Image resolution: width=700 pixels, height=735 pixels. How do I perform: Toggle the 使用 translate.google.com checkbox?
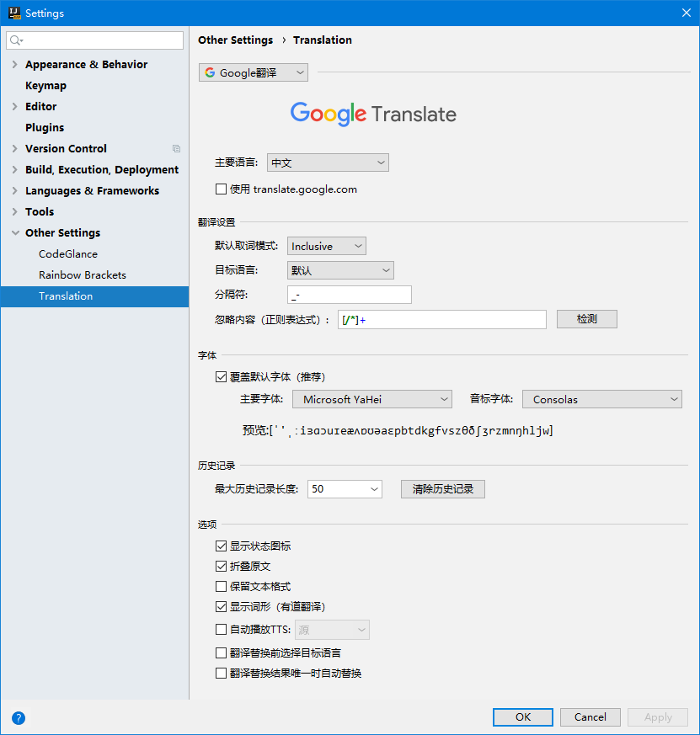coord(221,189)
